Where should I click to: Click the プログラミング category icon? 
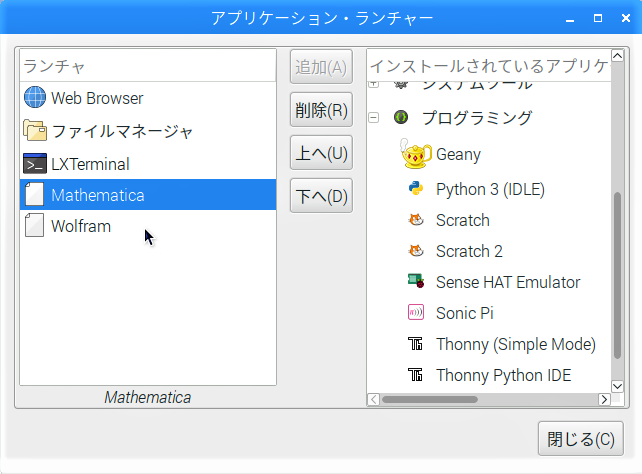401,117
